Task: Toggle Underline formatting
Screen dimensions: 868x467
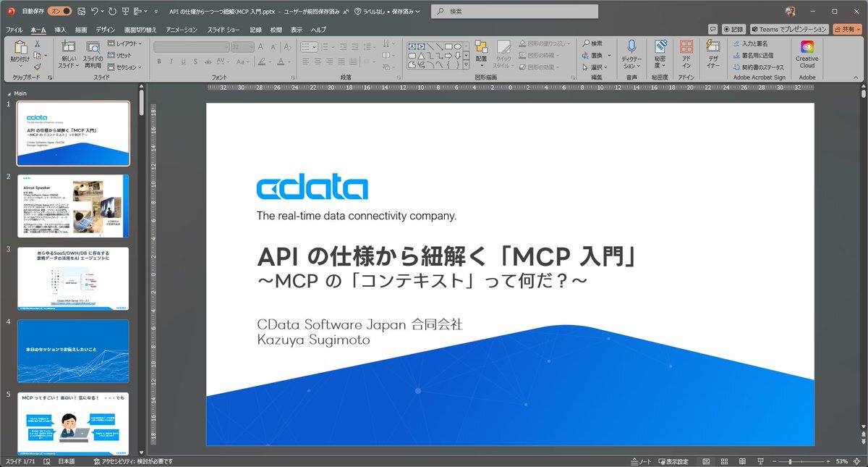Action: [x=183, y=62]
